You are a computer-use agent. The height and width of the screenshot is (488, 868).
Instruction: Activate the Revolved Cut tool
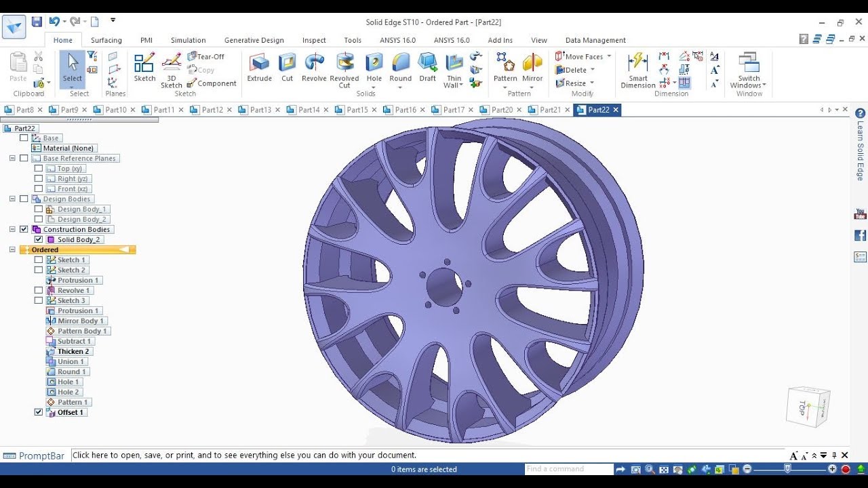(344, 70)
